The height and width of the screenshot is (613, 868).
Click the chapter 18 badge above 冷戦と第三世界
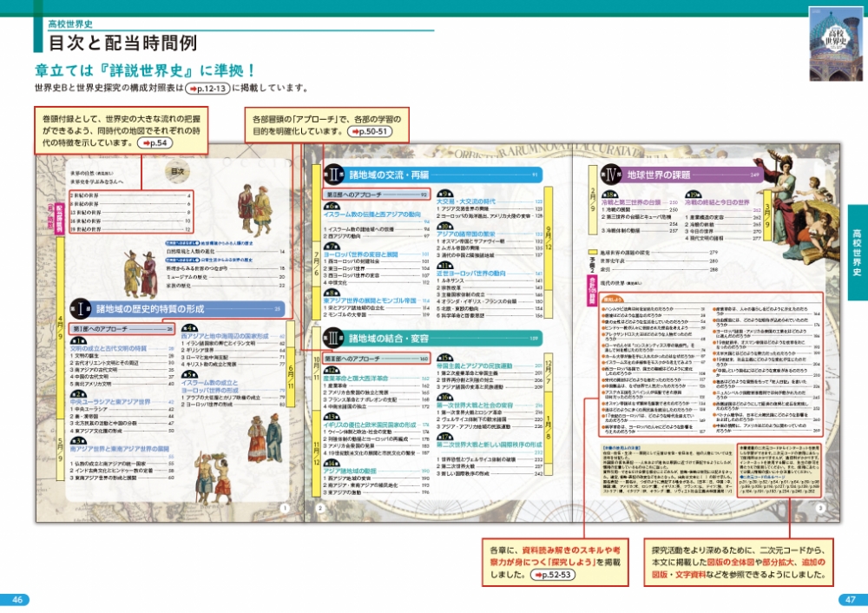coord(609,194)
